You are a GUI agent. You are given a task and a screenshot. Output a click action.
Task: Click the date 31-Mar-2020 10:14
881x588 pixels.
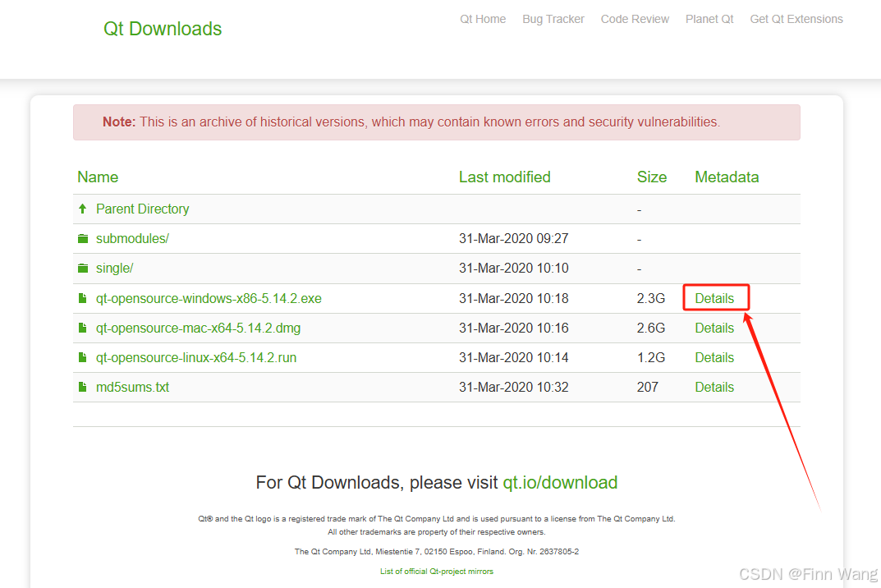[513, 357]
